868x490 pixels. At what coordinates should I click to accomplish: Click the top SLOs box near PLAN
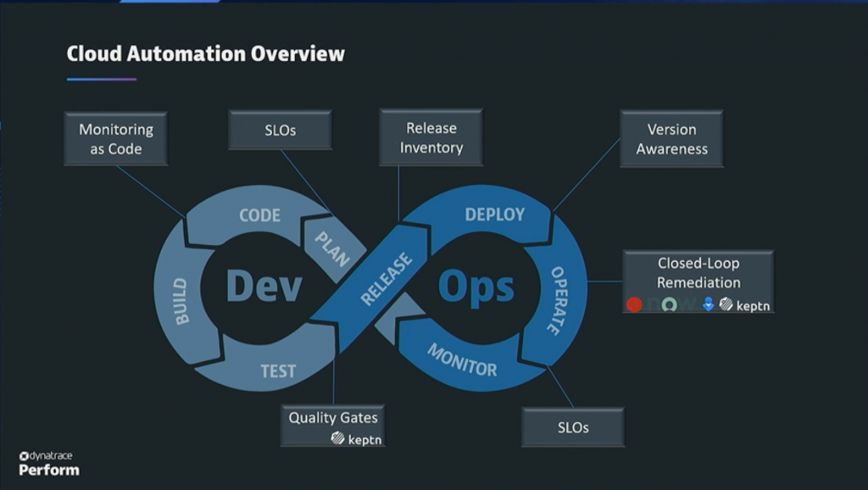(280, 130)
